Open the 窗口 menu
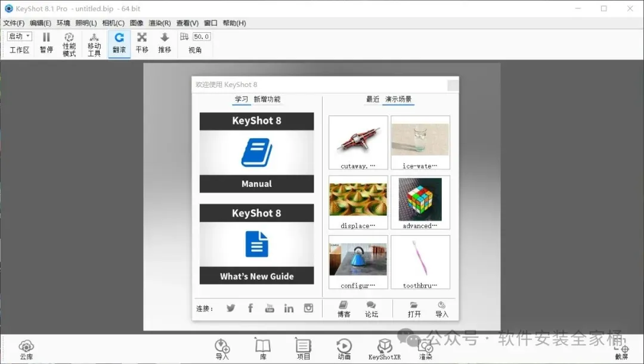 pos(210,23)
